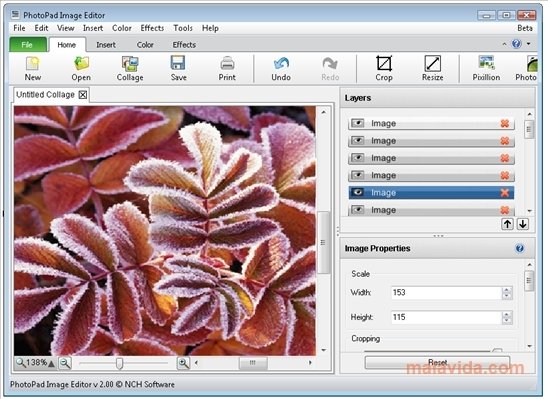Toggle the eye of the bottom partially shown layer
Viewport: 548px width, 399px height.
pyautogui.click(x=358, y=209)
